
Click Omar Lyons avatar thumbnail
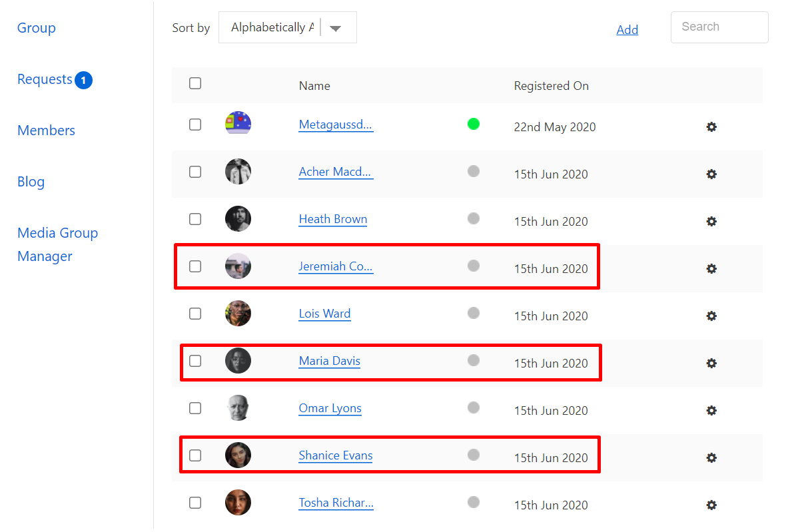(x=238, y=408)
